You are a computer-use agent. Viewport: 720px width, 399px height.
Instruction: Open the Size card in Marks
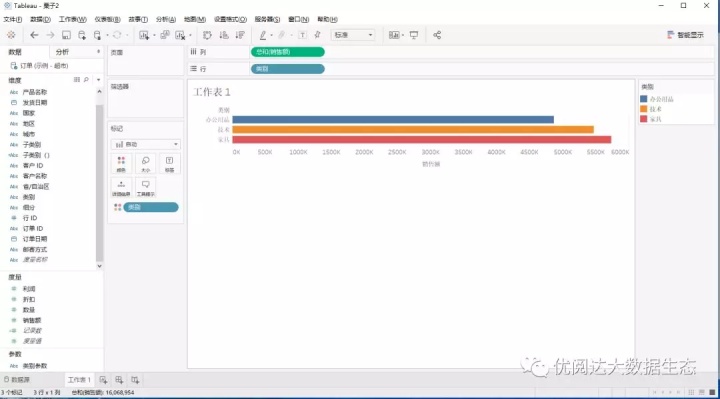pyautogui.click(x=146, y=163)
